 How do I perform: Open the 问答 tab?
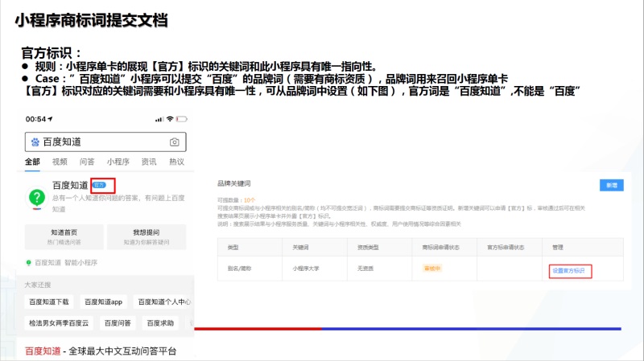pyautogui.click(x=87, y=162)
